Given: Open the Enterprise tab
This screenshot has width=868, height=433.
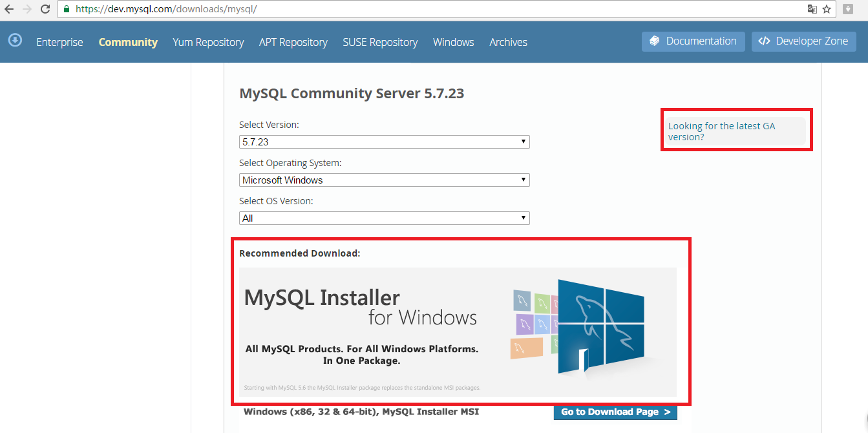Looking at the screenshot, I should (59, 42).
